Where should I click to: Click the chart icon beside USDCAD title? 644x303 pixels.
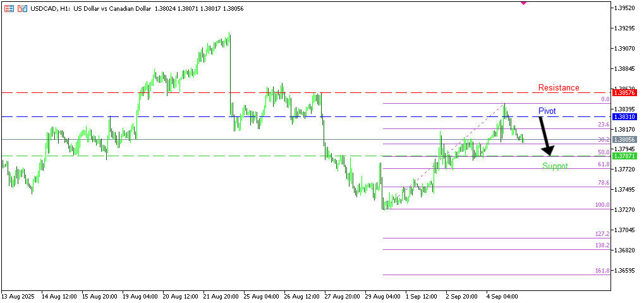[22, 8]
